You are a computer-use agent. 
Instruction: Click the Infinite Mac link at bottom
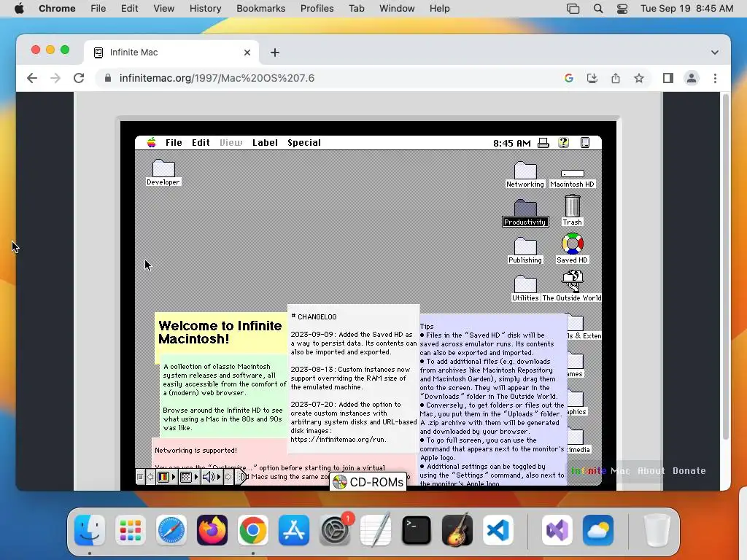(600, 470)
